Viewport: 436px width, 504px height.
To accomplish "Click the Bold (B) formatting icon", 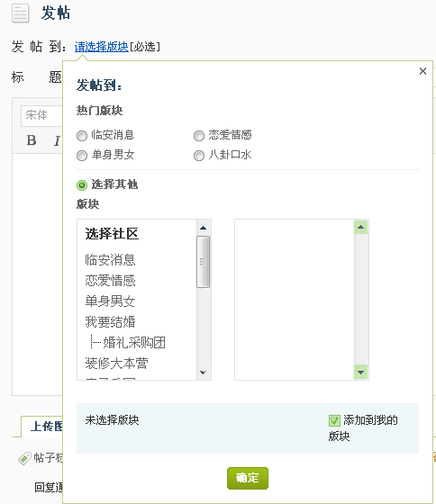I will (32, 140).
